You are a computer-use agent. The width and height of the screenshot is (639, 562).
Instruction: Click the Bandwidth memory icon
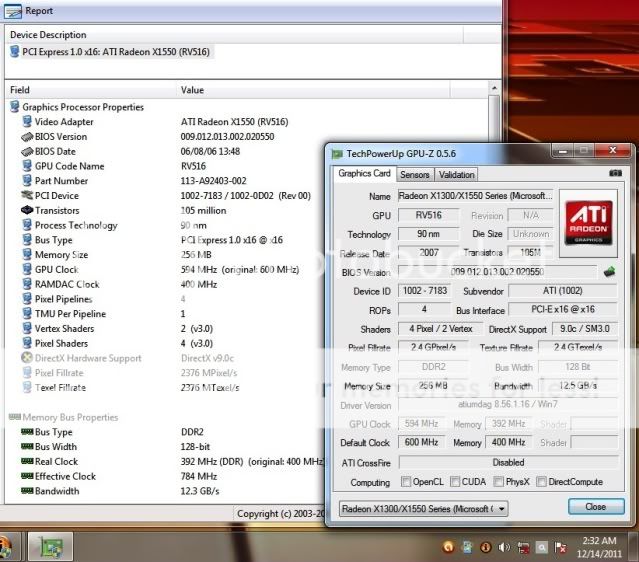click(27, 491)
